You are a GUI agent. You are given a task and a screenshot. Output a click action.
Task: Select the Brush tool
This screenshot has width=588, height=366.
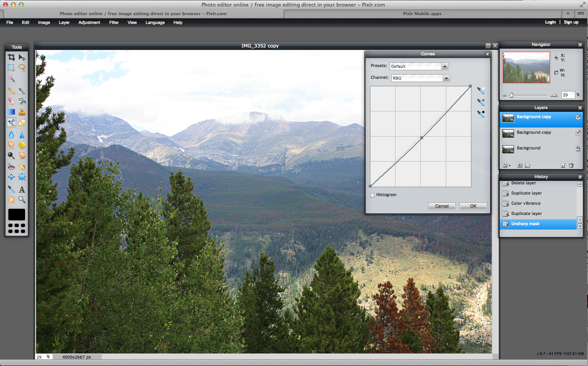(22, 91)
